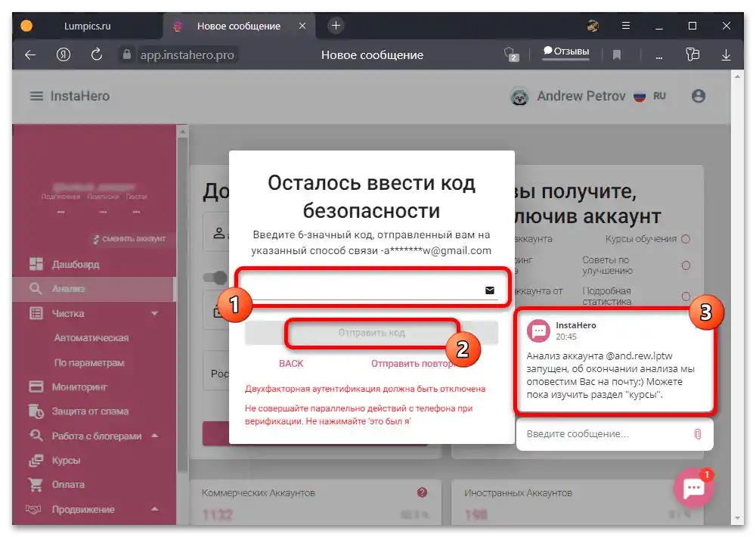
Task: Click Дашборд grid icon
Action: [x=36, y=264]
